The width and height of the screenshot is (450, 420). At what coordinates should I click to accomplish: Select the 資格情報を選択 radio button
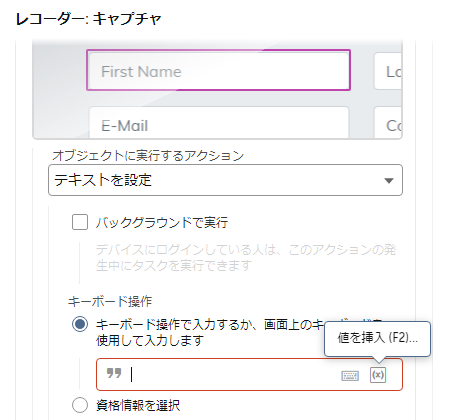tap(80, 405)
